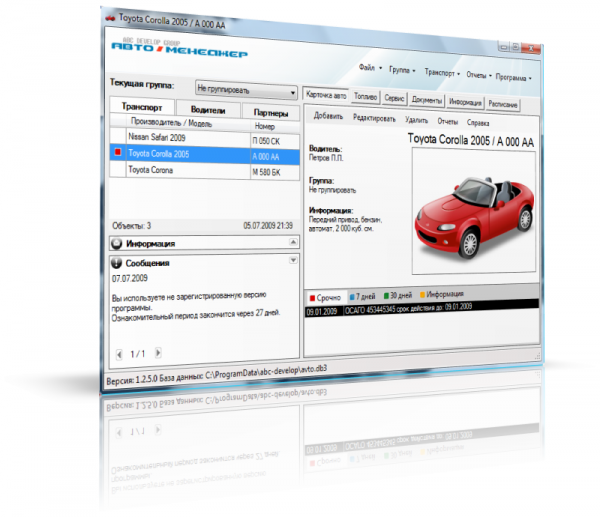The image size is (600, 517).
Task: Open the Программа menu
Action: 514,77
